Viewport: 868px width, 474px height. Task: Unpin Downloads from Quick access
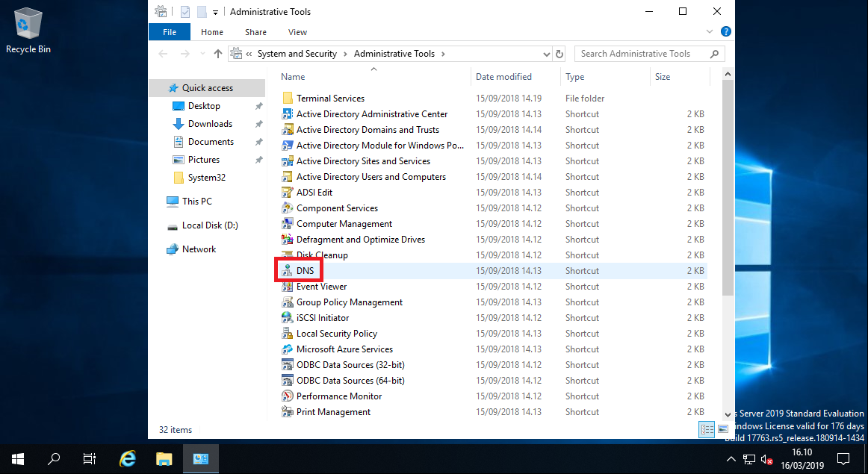tap(258, 123)
